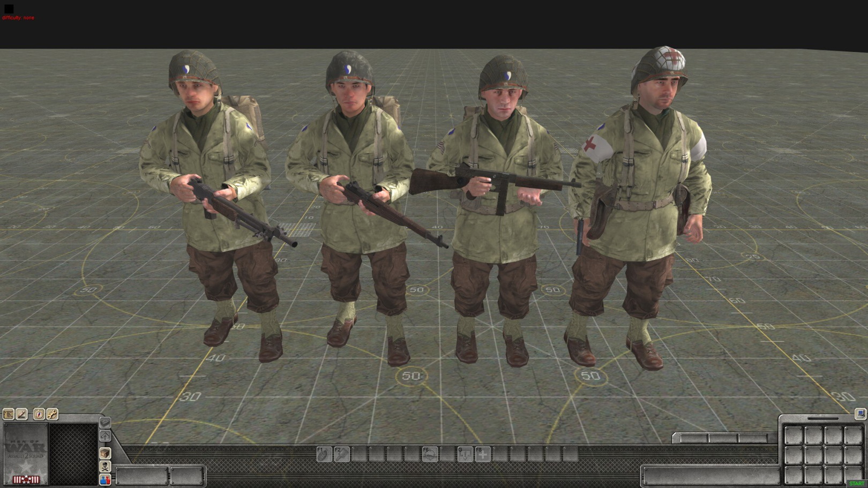
Task: Toggle the blue and red players icon
Action: click(x=105, y=479)
